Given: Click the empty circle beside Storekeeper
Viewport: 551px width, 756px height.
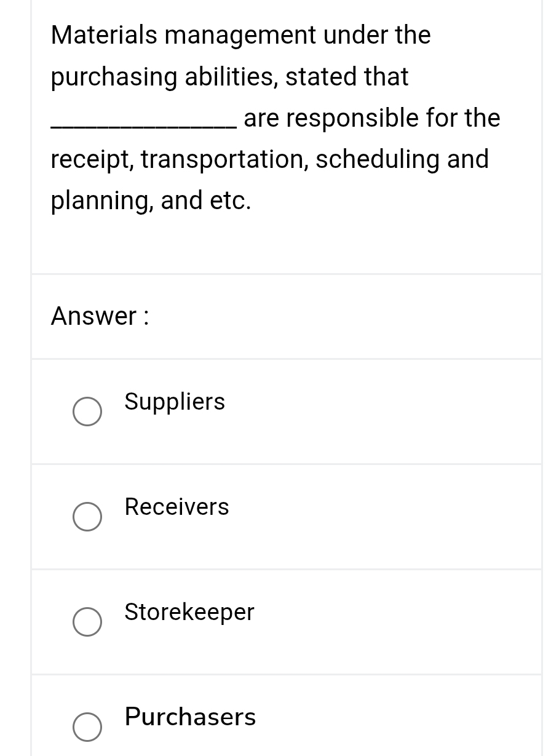Looking at the screenshot, I should [87, 622].
